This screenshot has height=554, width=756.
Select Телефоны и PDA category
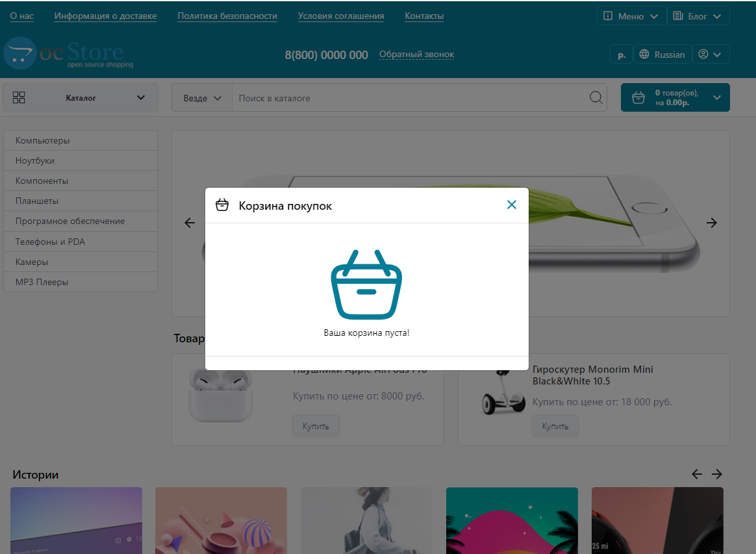(x=50, y=242)
